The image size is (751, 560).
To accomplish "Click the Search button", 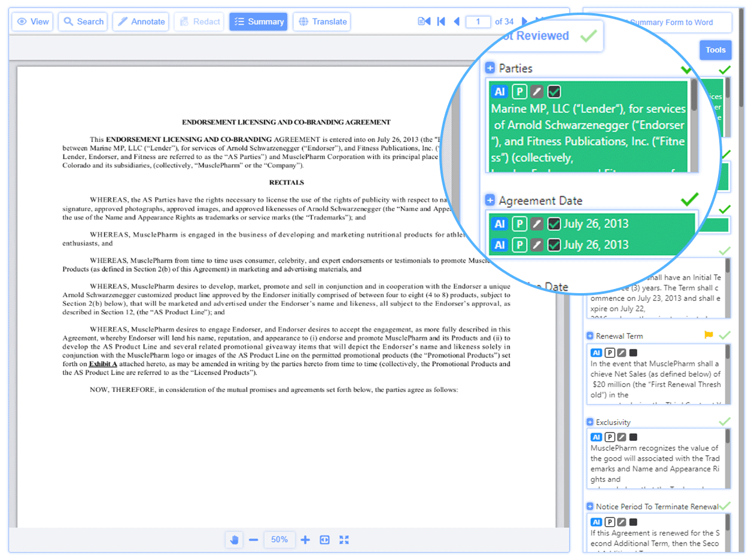I will (83, 22).
